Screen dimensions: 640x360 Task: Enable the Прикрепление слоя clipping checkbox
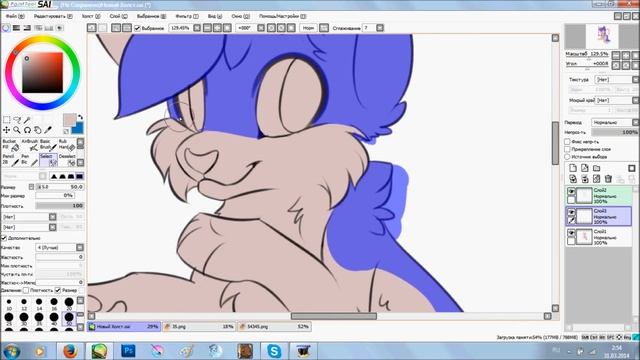[x=567, y=149]
